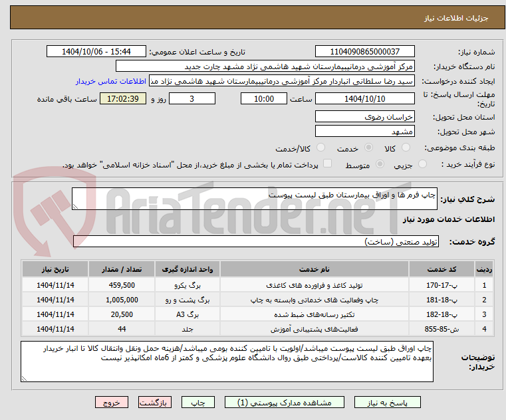The image size is (506, 420).
Task: Click the بازگشت back button
Action: tap(154, 402)
